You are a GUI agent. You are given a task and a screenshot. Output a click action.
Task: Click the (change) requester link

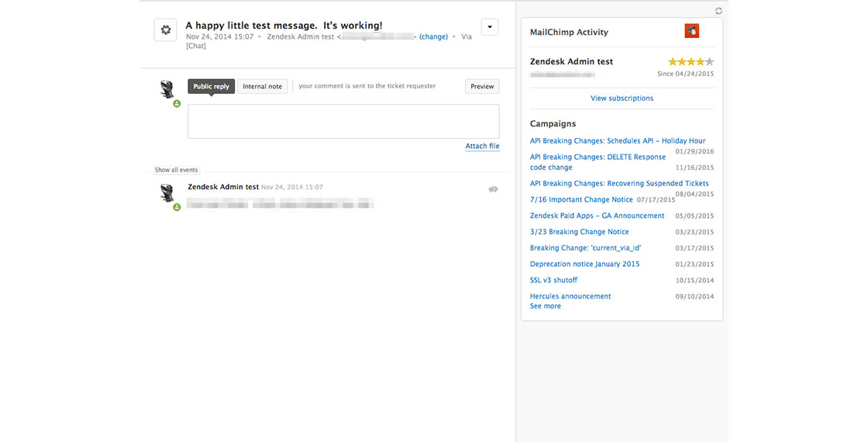coord(433,36)
